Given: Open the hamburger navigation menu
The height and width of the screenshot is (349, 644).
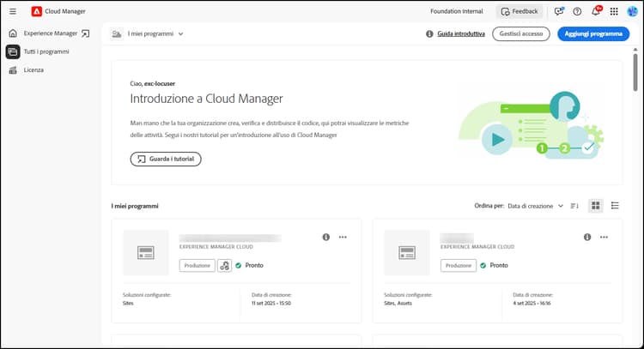Looking at the screenshot, I should (x=13, y=11).
